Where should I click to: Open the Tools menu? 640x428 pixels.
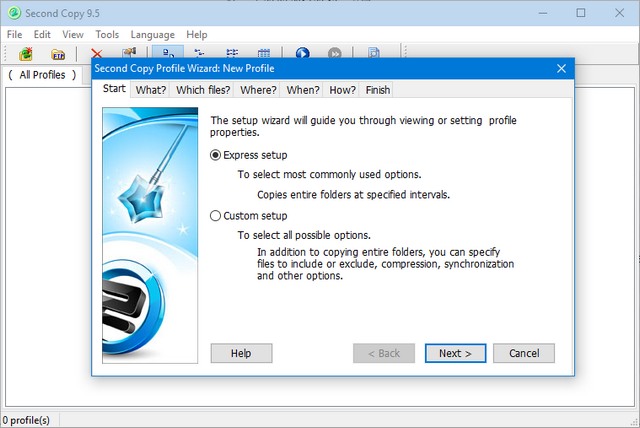pos(107,34)
